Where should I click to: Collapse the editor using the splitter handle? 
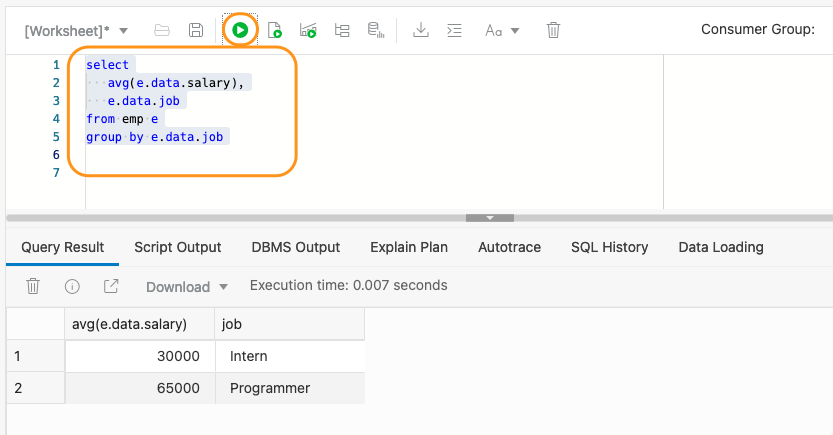point(490,217)
